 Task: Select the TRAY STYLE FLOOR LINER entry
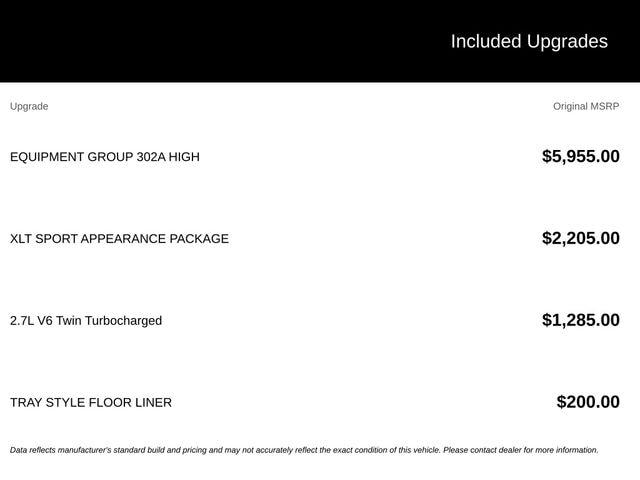(91, 402)
